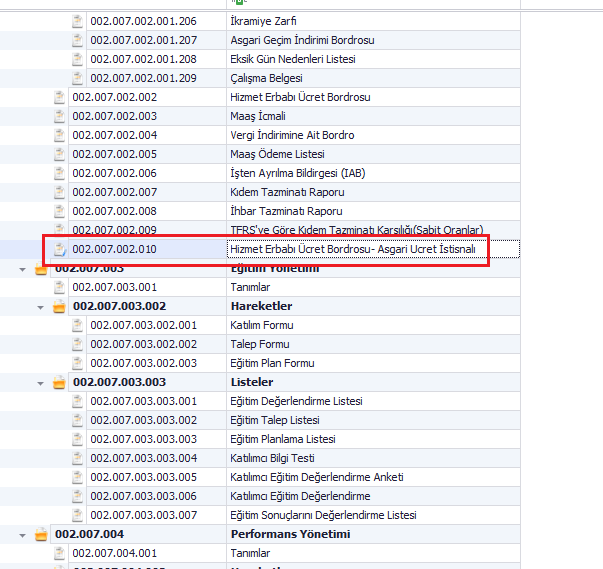This screenshot has width=603, height=569.
Task: Collapse the 002.007.003 Eğitim Yönetimi node
Action: pos(23,268)
